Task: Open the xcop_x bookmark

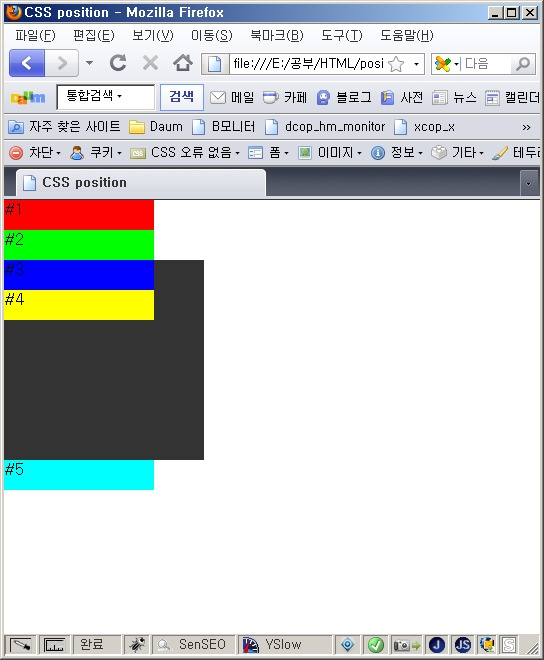Action: [x=424, y=127]
